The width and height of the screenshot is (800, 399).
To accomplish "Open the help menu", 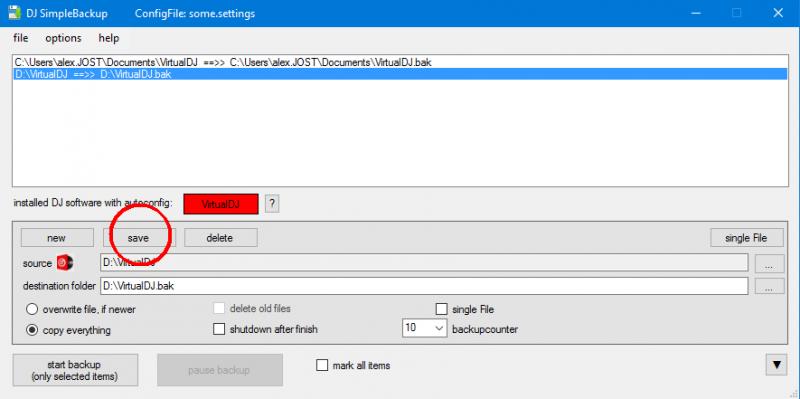I will (109, 38).
